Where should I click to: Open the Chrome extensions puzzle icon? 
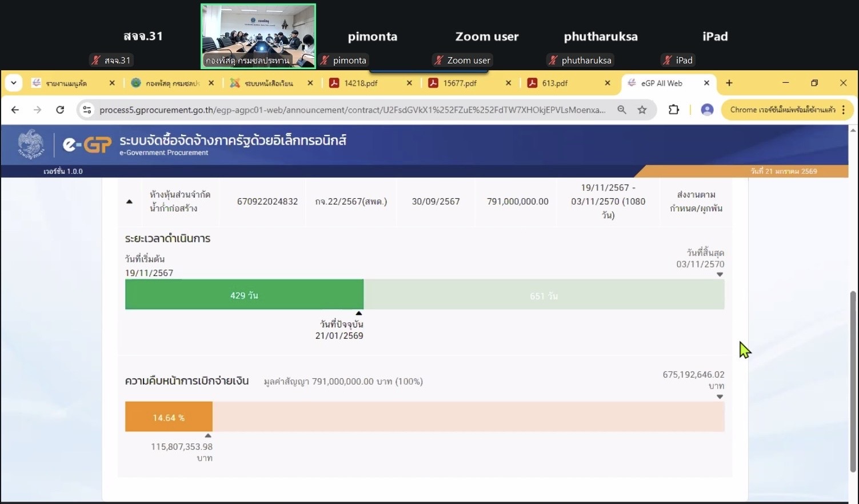674,110
